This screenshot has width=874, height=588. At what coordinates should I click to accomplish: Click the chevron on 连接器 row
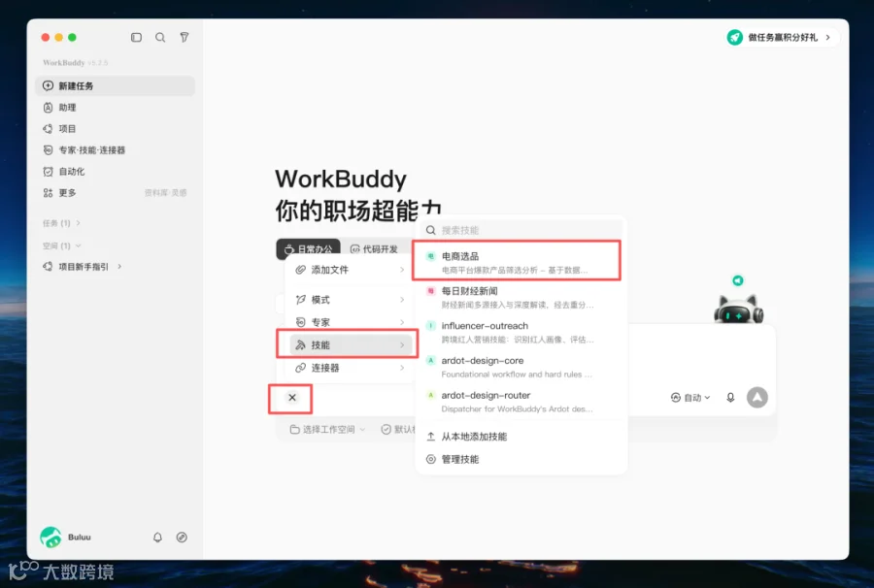tap(402, 368)
